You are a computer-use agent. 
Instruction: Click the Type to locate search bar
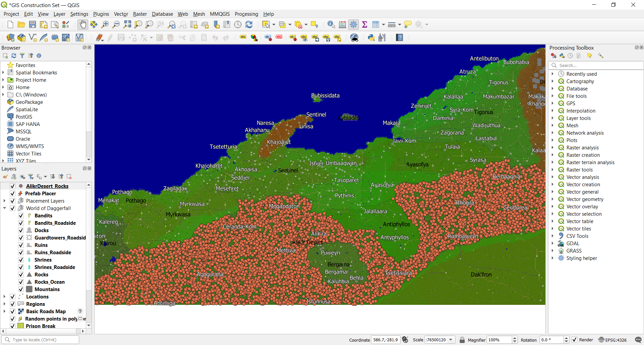coord(40,340)
